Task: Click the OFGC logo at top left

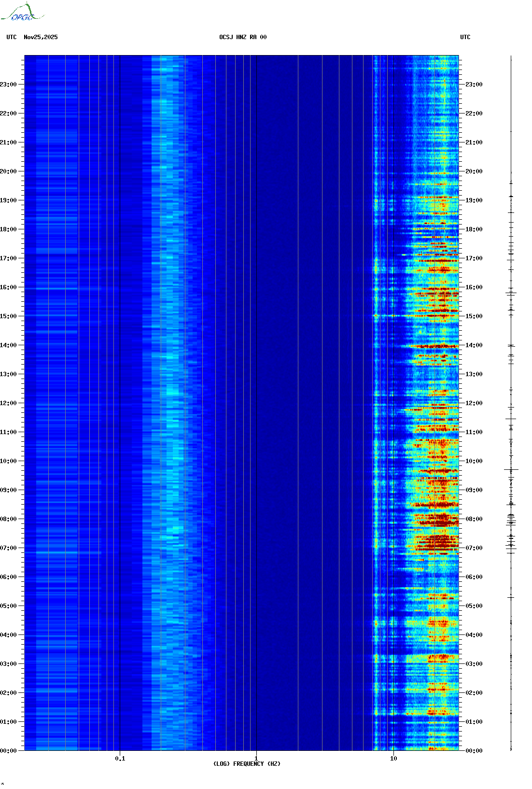Action: point(22,12)
